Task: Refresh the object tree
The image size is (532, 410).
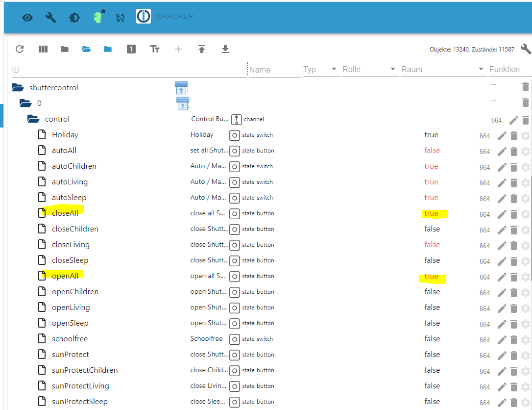Action: tap(20, 49)
